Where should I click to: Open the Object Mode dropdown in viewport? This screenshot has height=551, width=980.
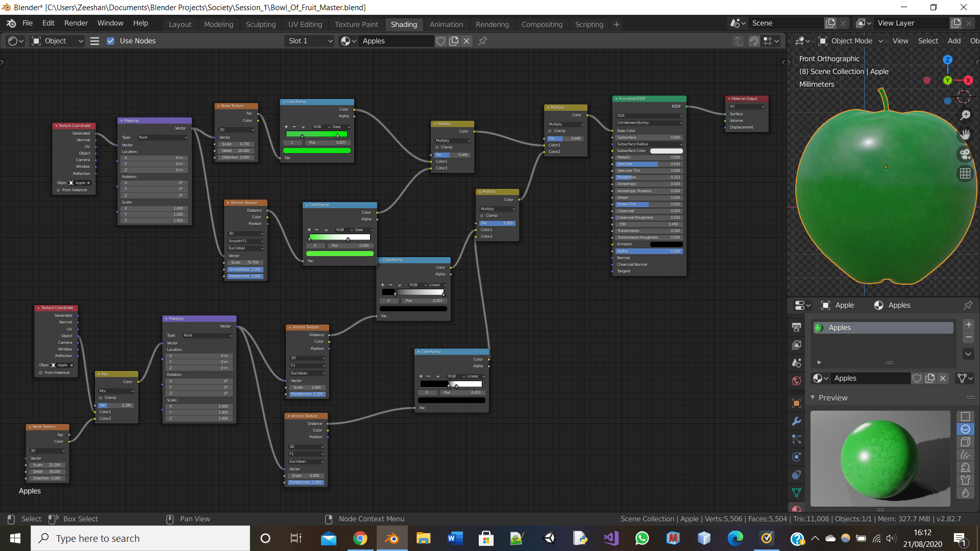pos(851,41)
